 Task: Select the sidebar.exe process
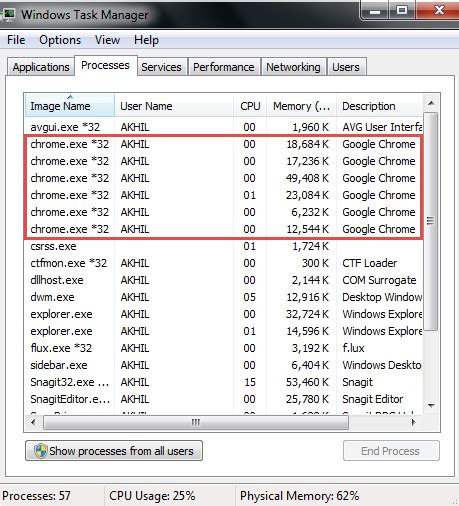pyautogui.click(x=223, y=365)
